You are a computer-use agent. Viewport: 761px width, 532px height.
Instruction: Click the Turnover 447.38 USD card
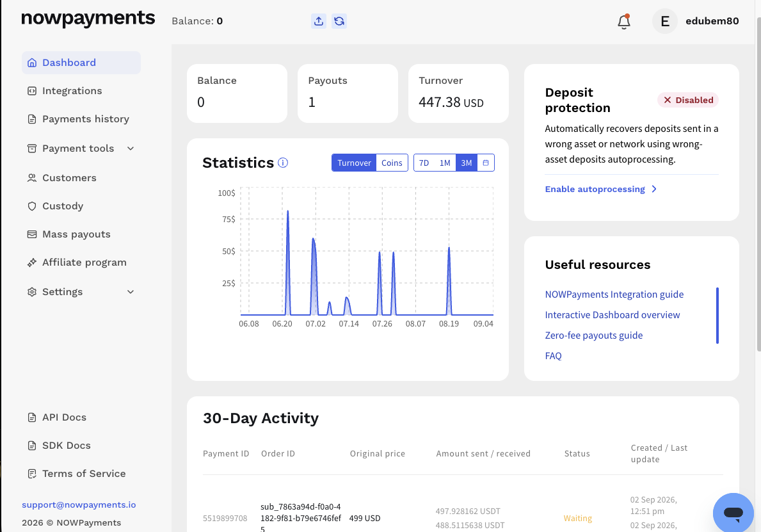tap(459, 93)
